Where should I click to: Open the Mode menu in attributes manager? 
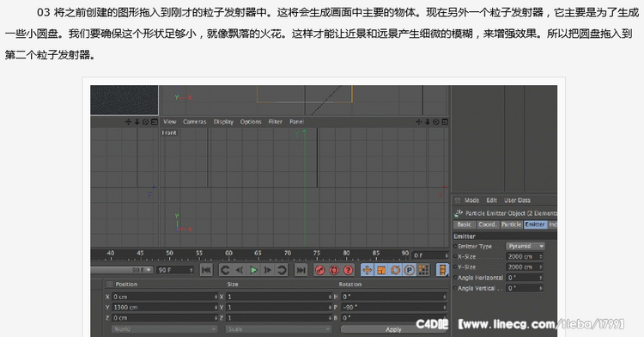(472, 200)
